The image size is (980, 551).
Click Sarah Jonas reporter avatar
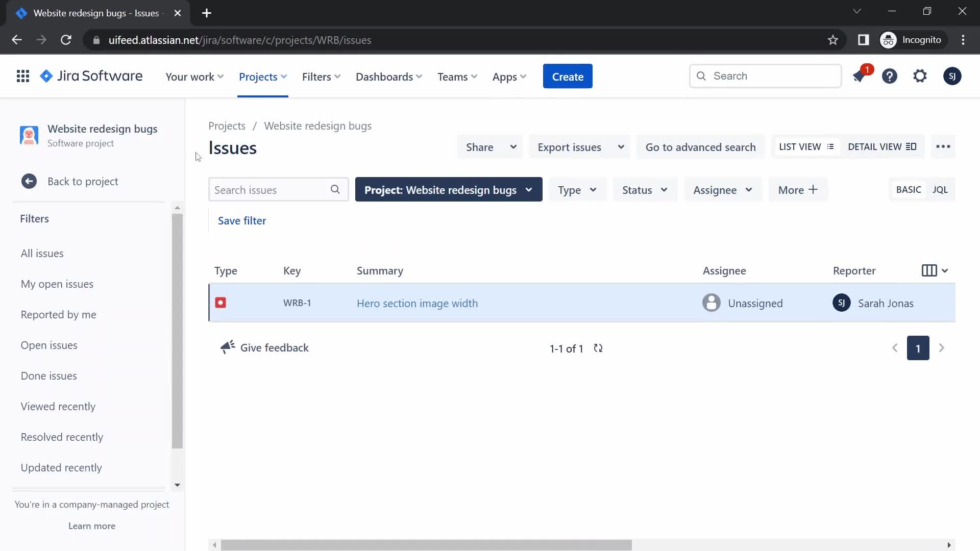[841, 303]
